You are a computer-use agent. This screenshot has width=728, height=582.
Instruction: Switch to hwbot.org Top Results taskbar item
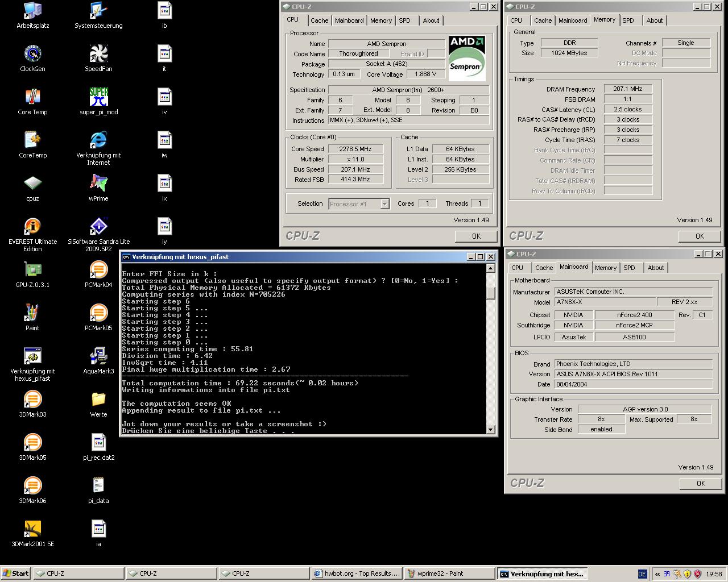click(357, 573)
